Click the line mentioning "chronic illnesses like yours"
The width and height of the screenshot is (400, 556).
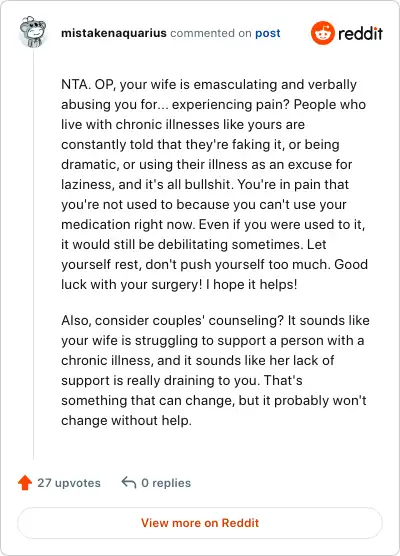click(x=183, y=124)
